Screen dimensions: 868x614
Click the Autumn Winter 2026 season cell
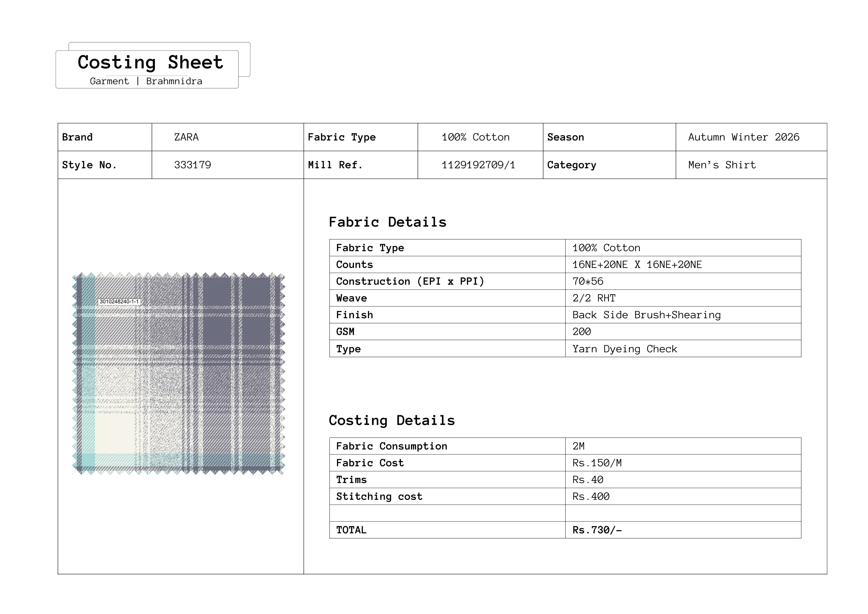tap(743, 137)
